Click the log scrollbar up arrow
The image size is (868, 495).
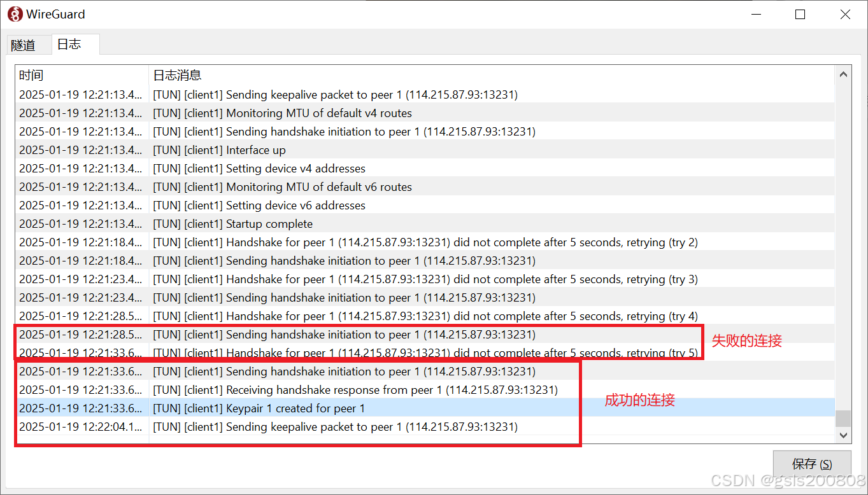click(x=843, y=74)
